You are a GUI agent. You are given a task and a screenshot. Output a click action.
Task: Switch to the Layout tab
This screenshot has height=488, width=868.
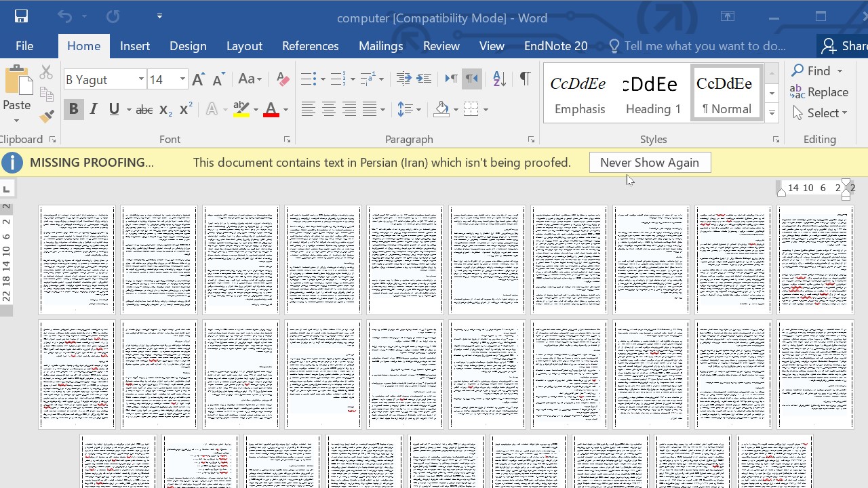pyautogui.click(x=244, y=46)
